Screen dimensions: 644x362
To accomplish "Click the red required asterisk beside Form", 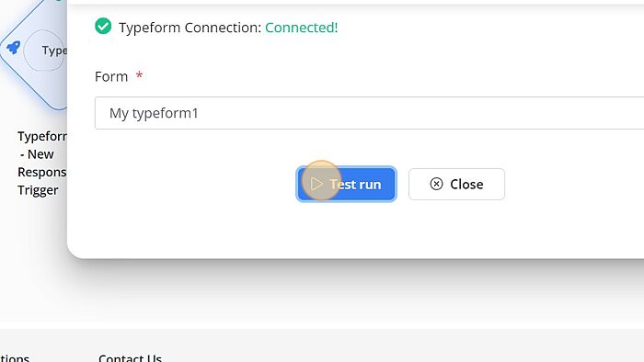I will (139, 75).
